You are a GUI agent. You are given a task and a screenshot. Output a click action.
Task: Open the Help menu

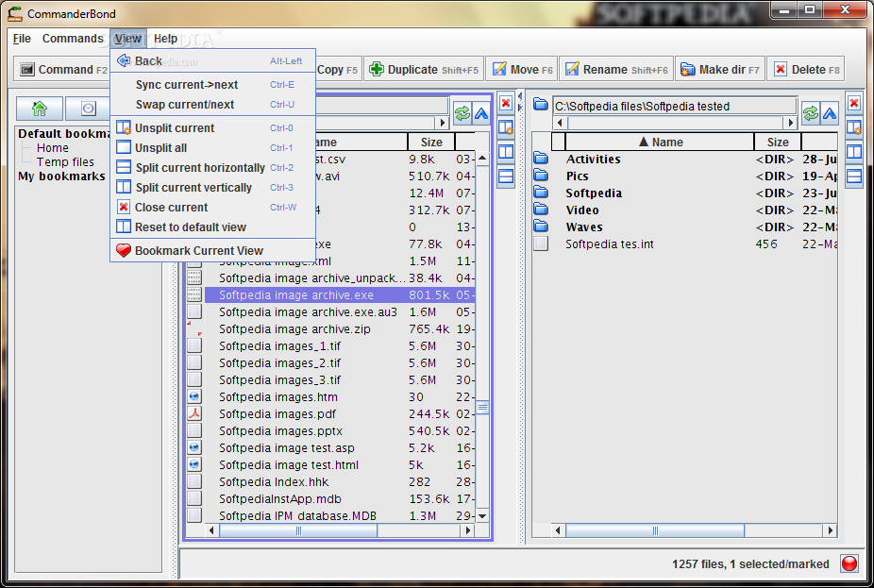[x=165, y=39]
